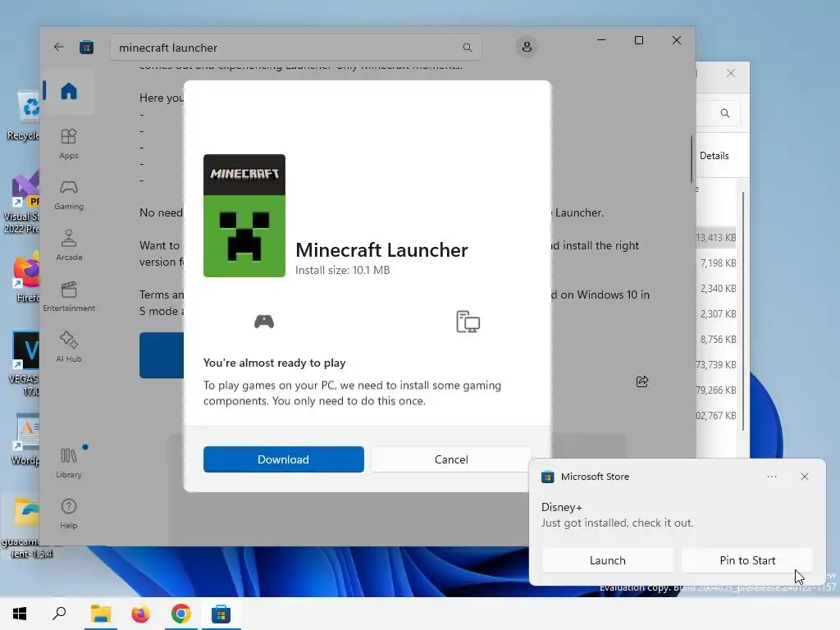Select the 8,756 KB file row
The width and height of the screenshot is (840, 630).
click(718, 339)
